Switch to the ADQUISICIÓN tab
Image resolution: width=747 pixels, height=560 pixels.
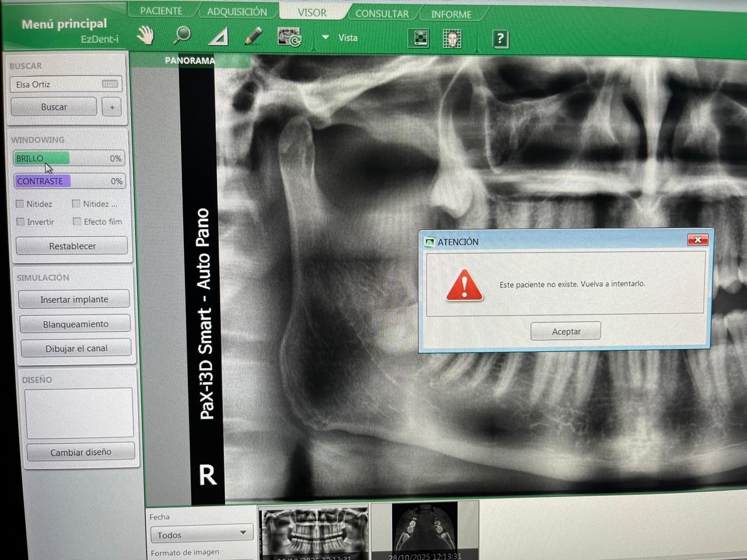236,12
